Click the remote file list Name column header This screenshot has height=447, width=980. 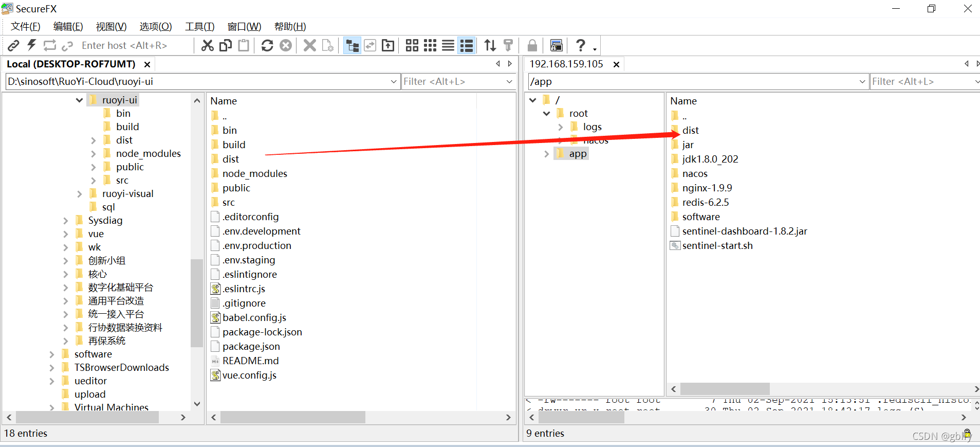[683, 101]
